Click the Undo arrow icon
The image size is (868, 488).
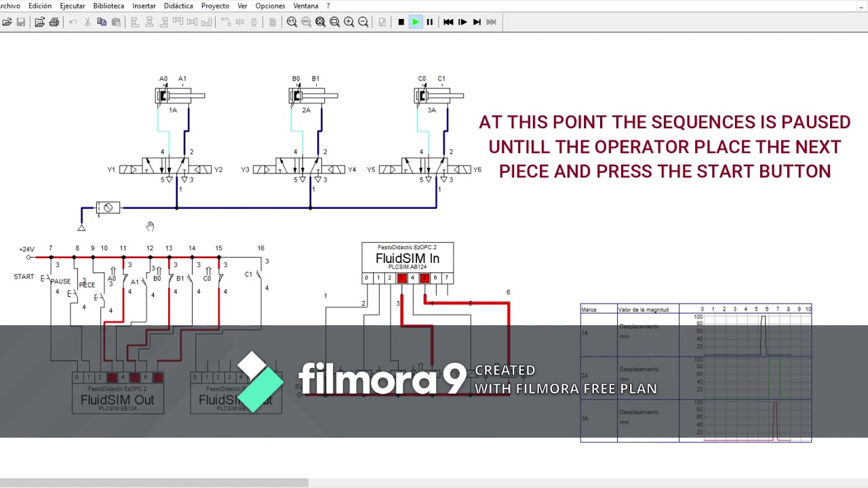pos(73,22)
